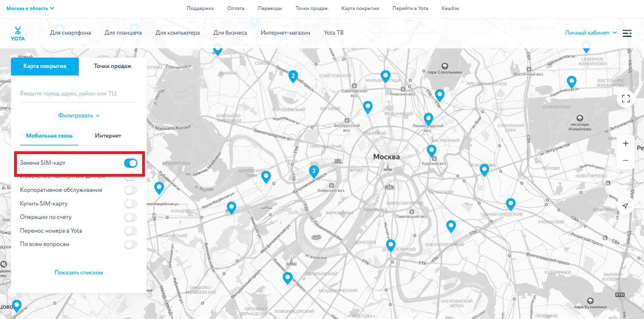Select map pin near Кунцево
This screenshot has height=319, width=644.
pos(231,208)
